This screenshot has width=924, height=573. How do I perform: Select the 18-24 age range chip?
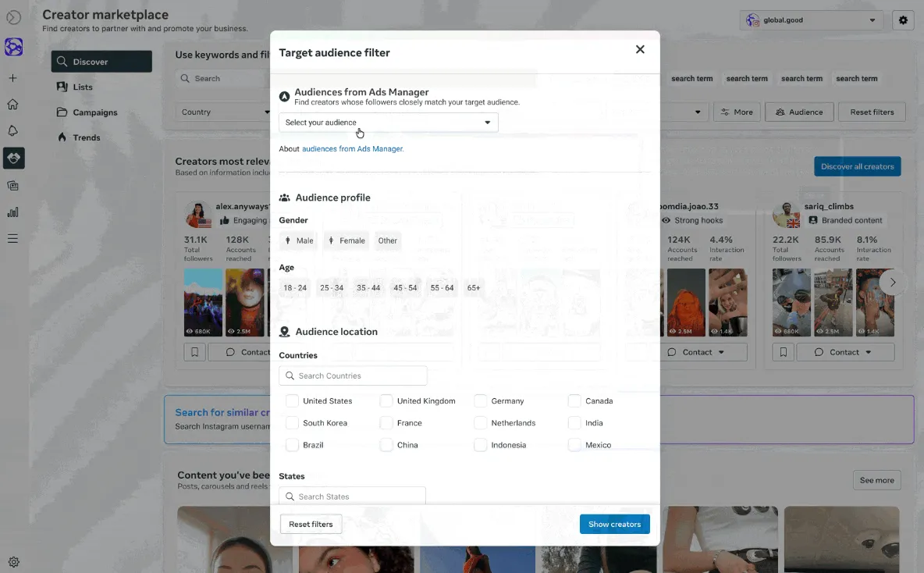(x=294, y=287)
